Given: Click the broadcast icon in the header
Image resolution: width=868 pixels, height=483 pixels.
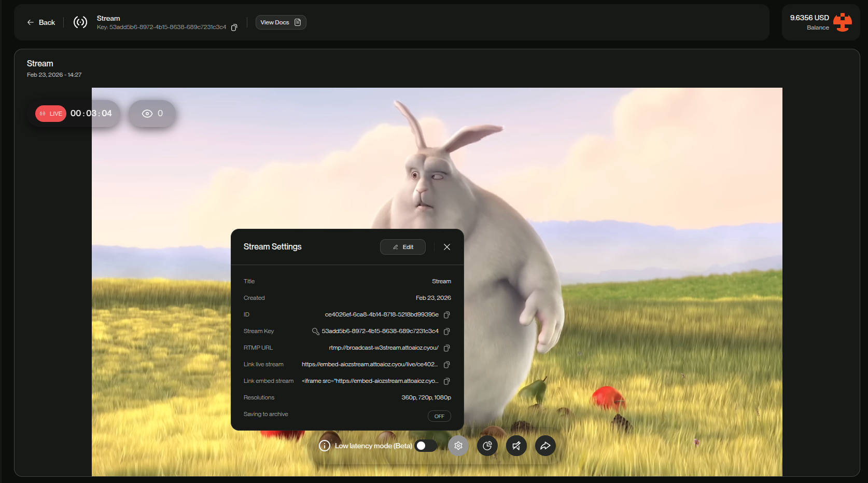Looking at the screenshot, I should tap(80, 22).
